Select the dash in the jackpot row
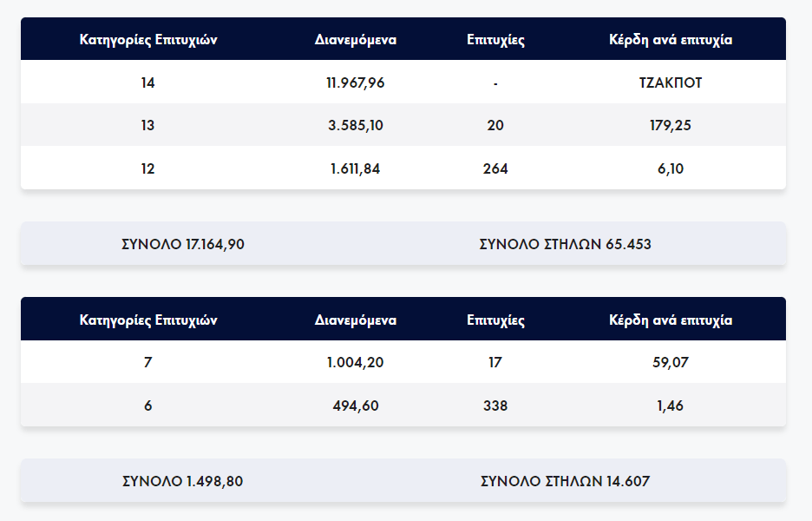The height and width of the screenshot is (521, 812). [x=495, y=83]
